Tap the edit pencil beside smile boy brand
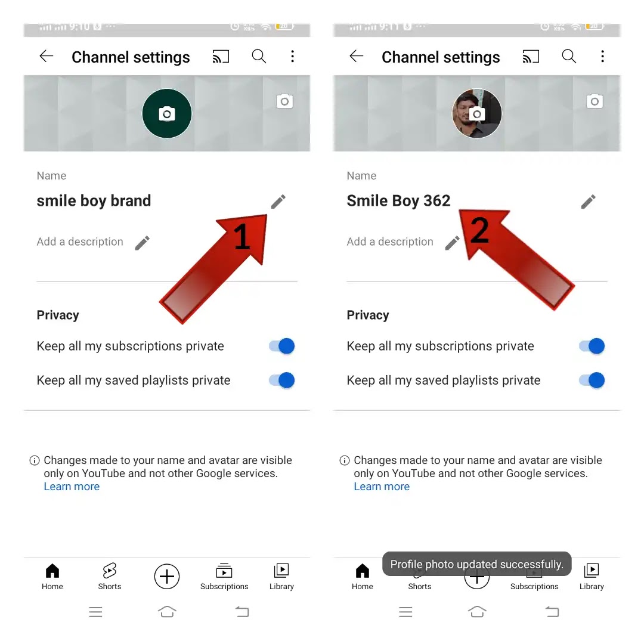 278,202
